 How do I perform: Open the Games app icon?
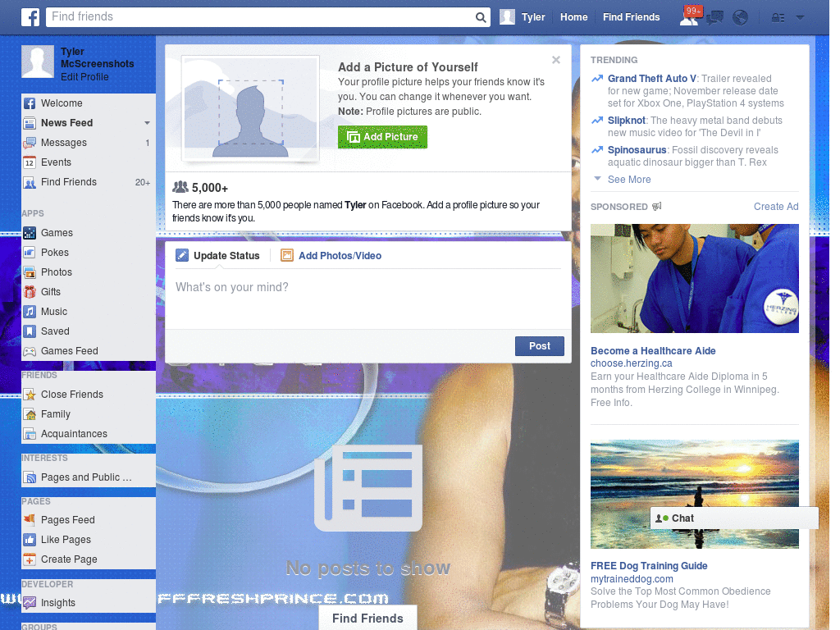30,233
